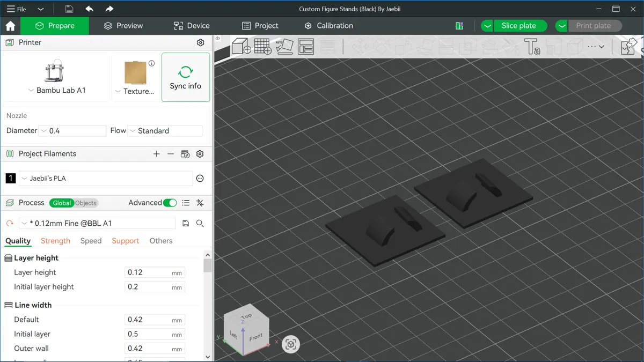
Task: Click the edit filament preset ellipsis icon
Action: (x=200, y=179)
